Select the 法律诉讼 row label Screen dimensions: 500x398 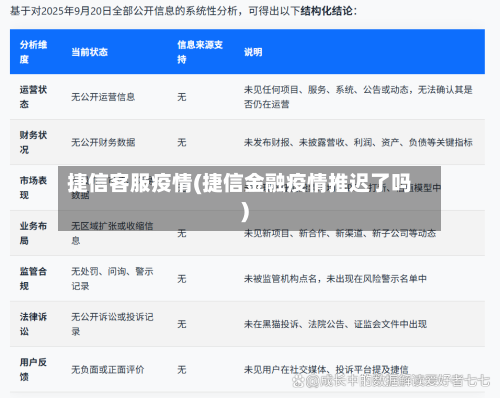33,324
